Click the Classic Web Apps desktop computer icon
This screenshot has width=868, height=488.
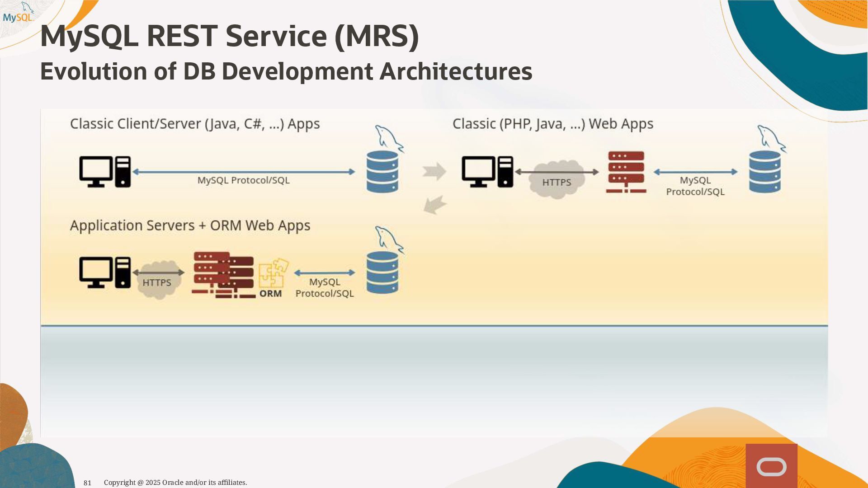tap(487, 172)
